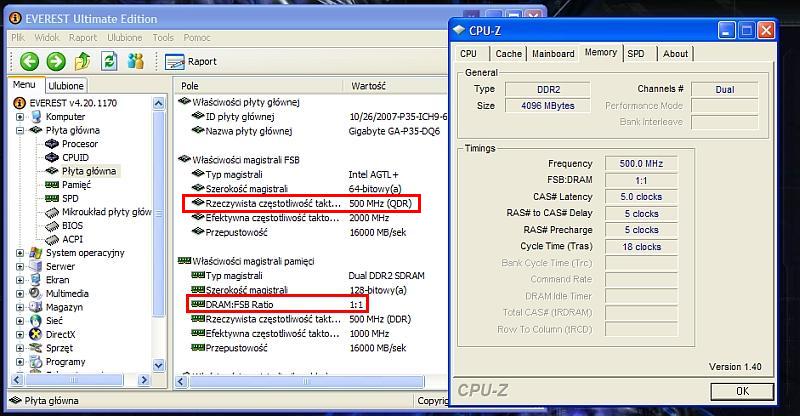Select the CPUID chip icon item
This screenshot has width=800, height=416.
click(x=52, y=158)
